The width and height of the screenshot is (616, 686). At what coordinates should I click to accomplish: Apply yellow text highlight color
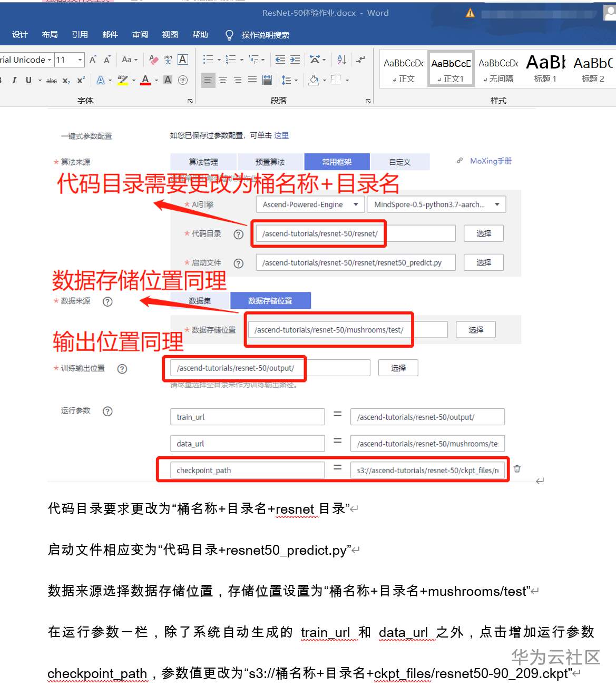coord(123,80)
